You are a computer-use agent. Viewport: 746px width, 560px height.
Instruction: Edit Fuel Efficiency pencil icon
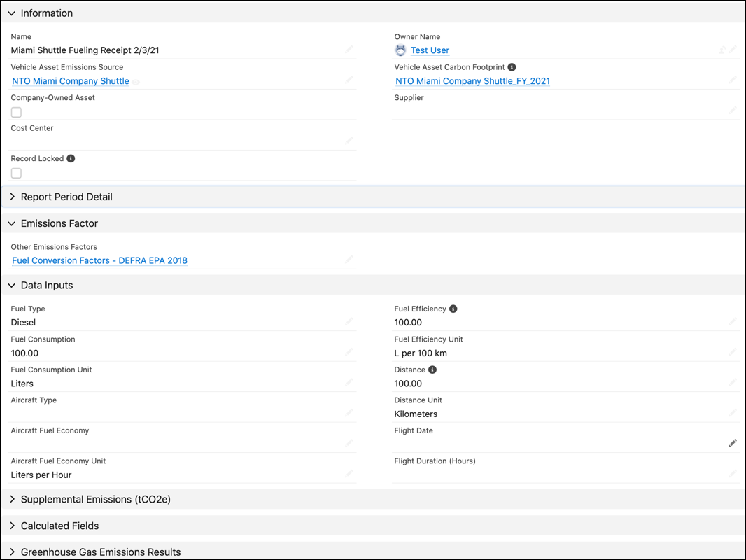click(732, 321)
